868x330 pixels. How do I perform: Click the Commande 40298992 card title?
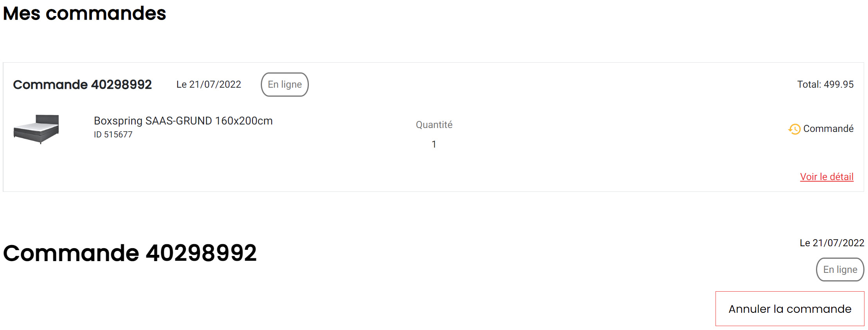[82, 85]
